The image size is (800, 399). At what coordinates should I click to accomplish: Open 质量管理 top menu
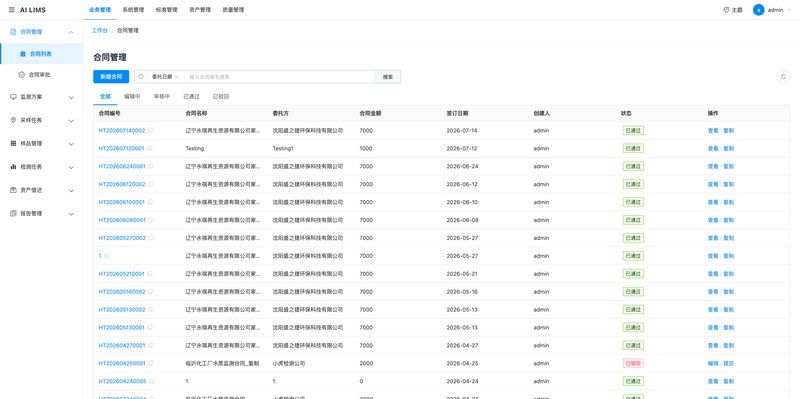(233, 10)
